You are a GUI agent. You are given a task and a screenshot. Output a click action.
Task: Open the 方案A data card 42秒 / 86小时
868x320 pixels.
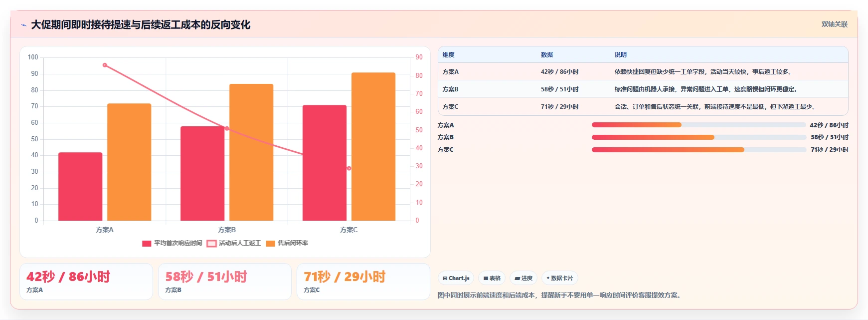pyautogui.click(x=86, y=282)
